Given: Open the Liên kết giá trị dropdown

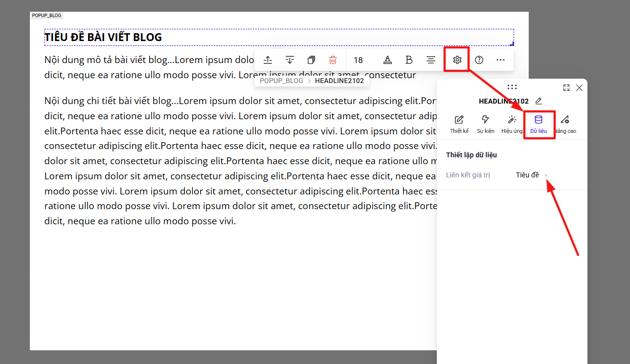Looking at the screenshot, I should [x=532, y=175].
